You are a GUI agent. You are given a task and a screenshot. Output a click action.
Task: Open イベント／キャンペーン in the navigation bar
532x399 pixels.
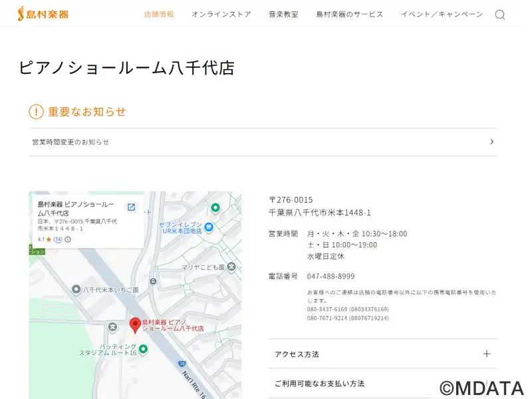(x=442, y=14)
